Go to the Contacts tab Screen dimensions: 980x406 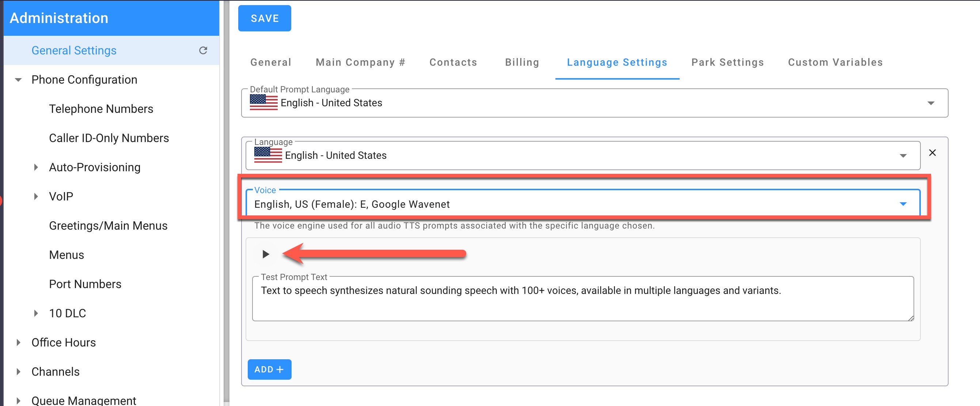click(453, 62)
